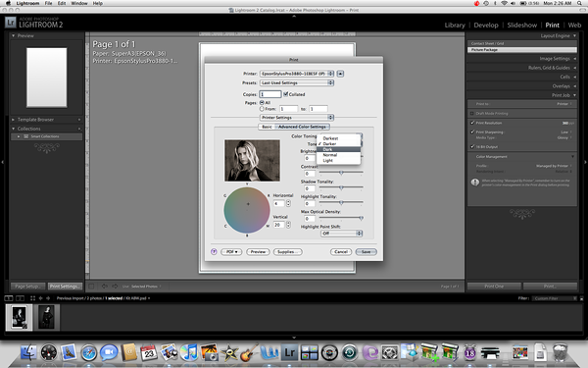Toggle the toolbar square stop box
This screenshot has width=588, height=368.
[91, 287]
